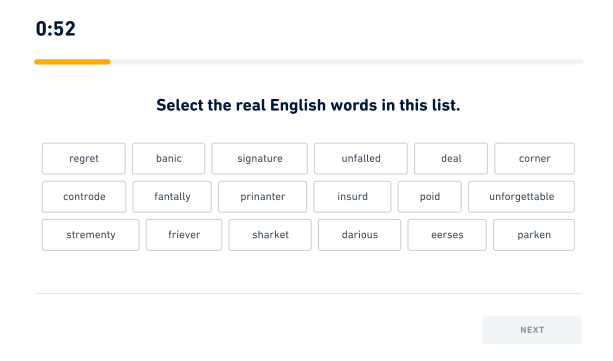
Task: Pick the word 'unforgettable'
Action: tap(522, 197)
